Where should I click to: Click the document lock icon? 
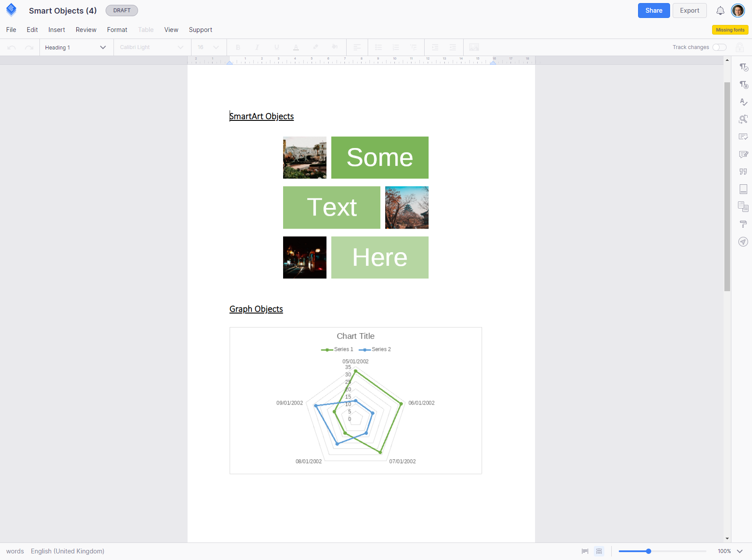(x=740, y=47)
